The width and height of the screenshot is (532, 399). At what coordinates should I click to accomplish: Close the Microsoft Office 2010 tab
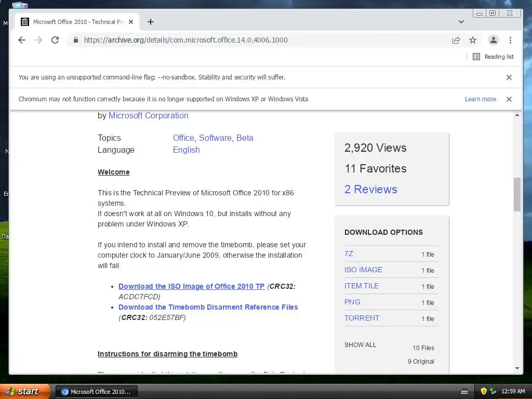coord(131,22)
